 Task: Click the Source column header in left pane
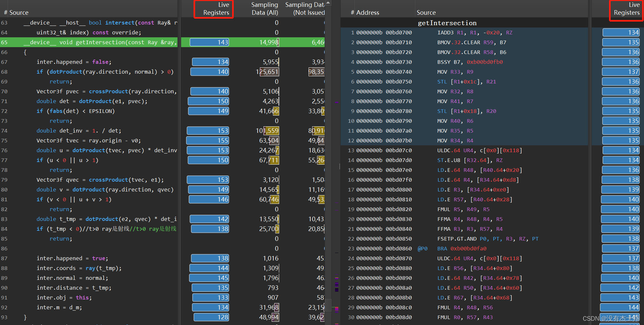click(x=19, y=12)
